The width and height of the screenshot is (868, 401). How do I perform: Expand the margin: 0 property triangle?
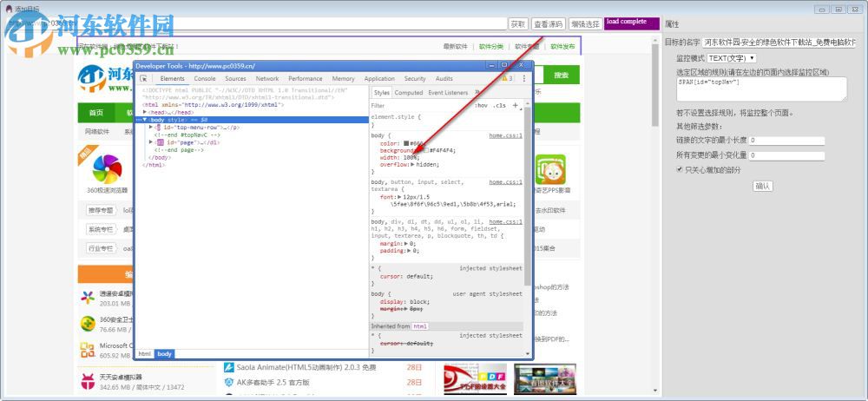click(x=405, y=243)
